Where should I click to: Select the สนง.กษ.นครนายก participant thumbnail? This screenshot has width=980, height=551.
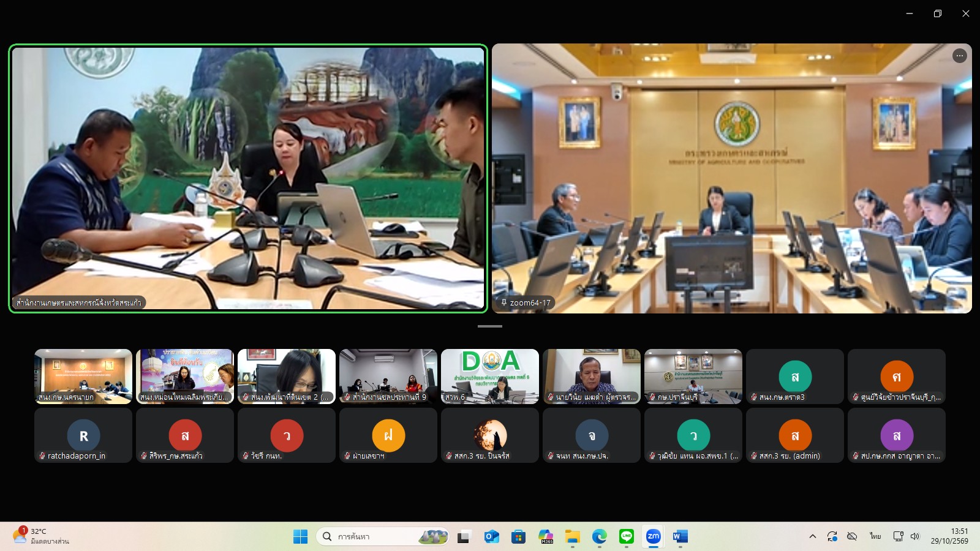tap(83, 377)
